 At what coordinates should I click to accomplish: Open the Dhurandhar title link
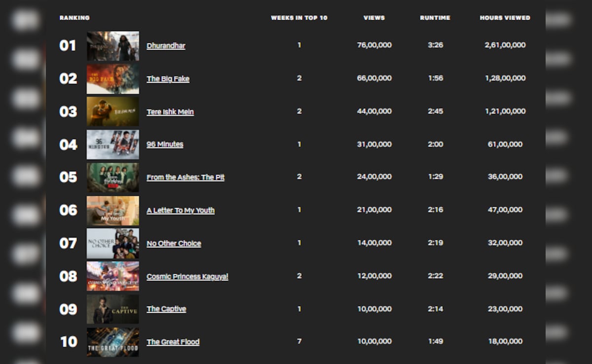pyautogui.click(x=166, y=46)
